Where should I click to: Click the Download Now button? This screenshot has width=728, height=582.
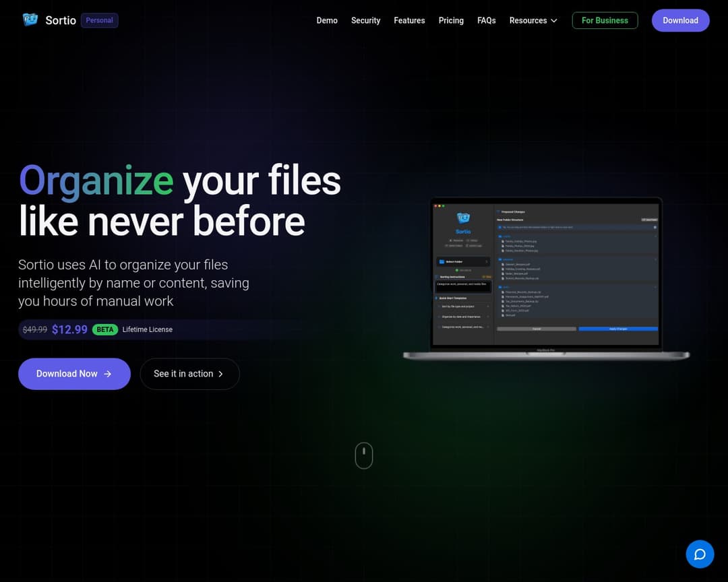74,374
